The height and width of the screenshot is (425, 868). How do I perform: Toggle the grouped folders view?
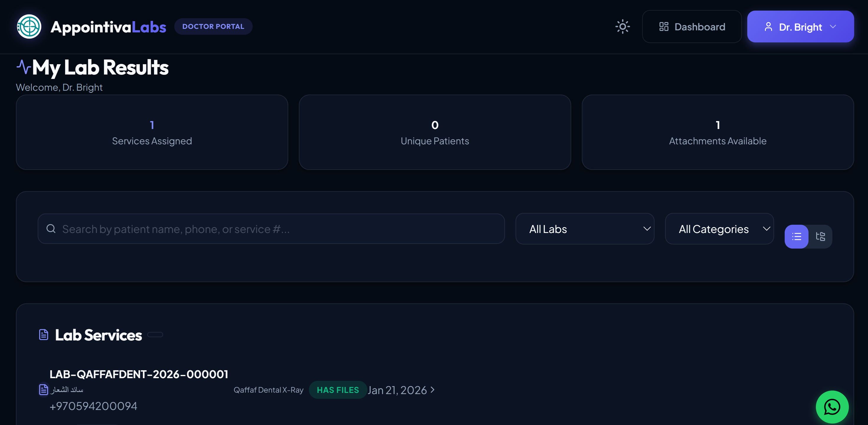pos(820,237)
